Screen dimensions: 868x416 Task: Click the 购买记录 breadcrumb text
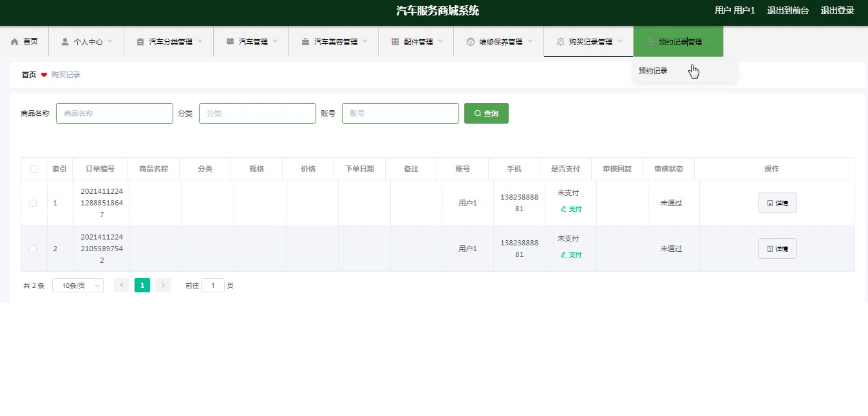tap(66, 75)
